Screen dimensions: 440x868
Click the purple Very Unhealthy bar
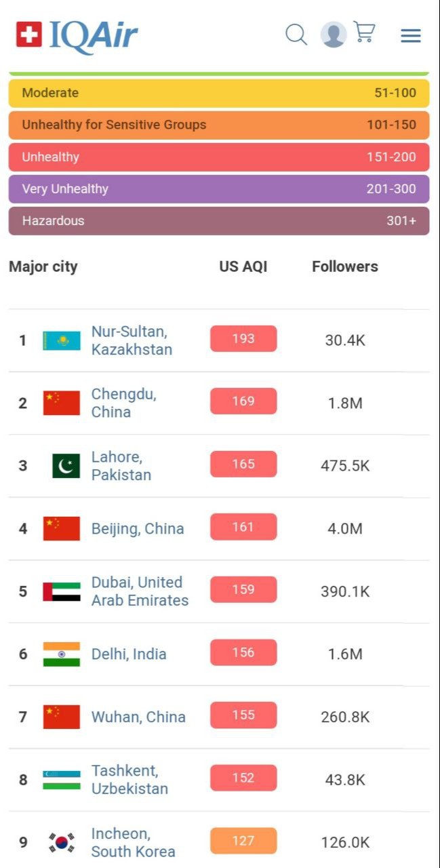coord(219,189)
